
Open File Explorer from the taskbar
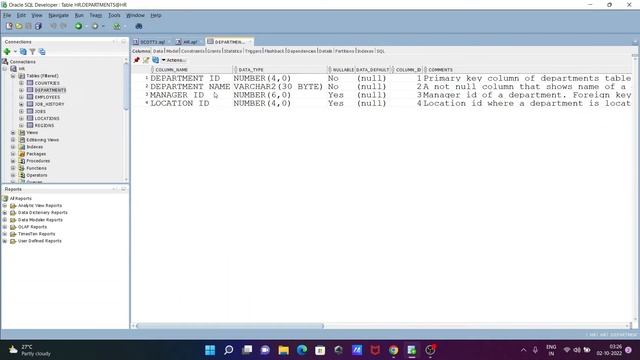tap(283, 350)
